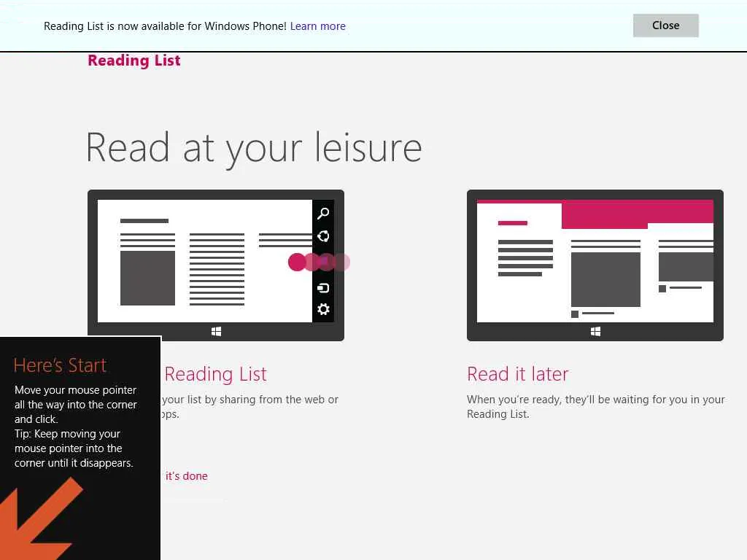Click the pink swipe gesture dot

[x=297, y=262]
